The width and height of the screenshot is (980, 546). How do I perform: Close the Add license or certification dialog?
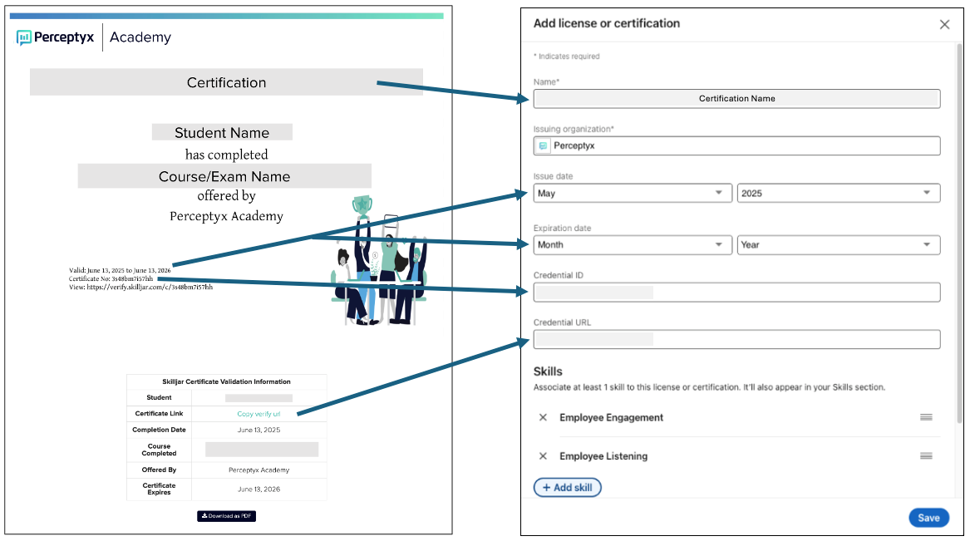pyautogui.click(x=943, y=24)
